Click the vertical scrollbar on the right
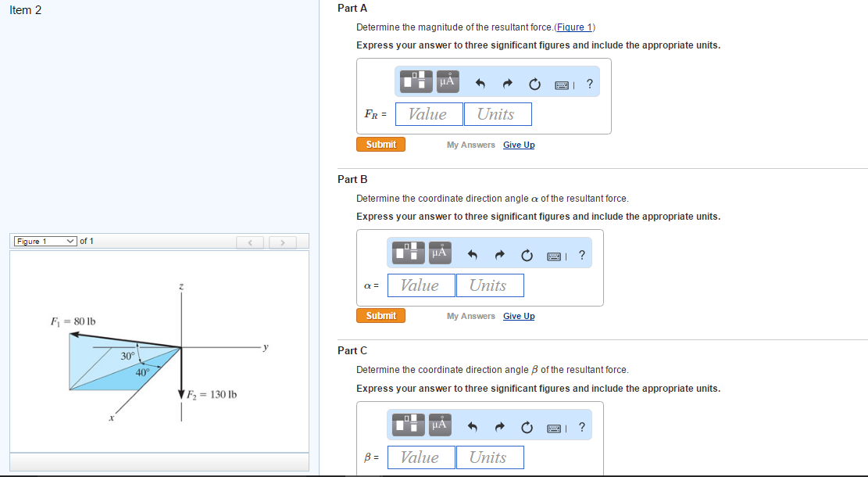Screen dimensions: 868x477 point(864,235)
